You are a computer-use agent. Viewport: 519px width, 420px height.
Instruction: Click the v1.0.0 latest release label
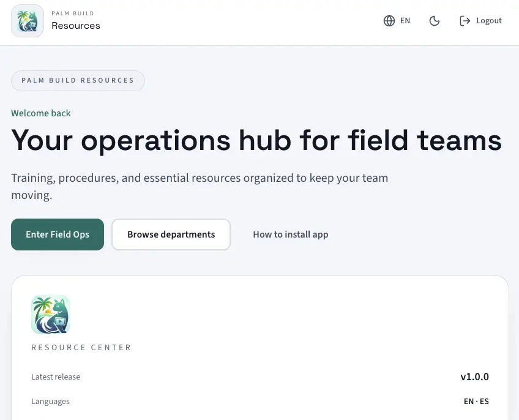pos(475,377)
